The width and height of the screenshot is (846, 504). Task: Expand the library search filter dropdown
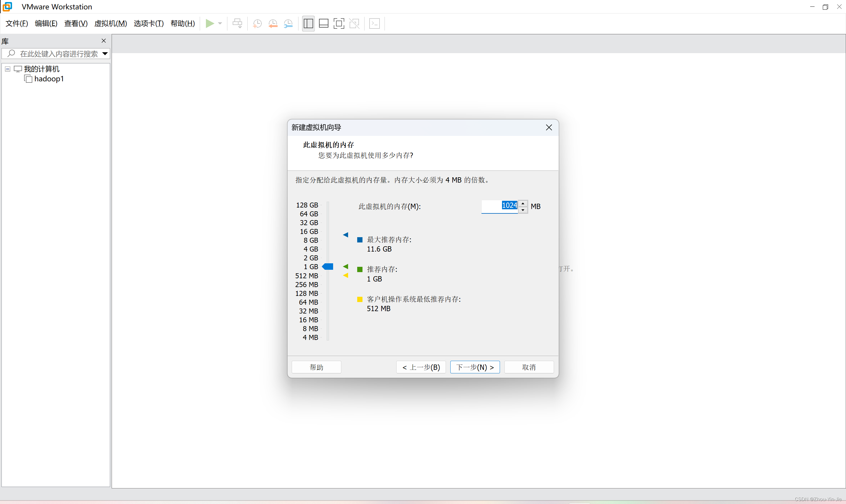(105, 54)
